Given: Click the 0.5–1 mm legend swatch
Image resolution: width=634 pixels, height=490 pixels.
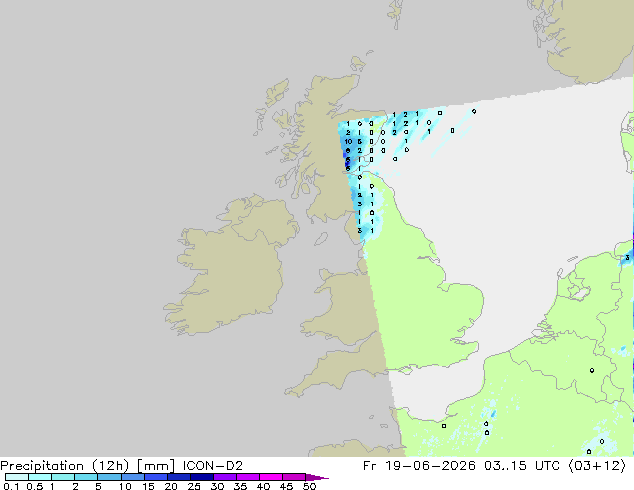Looking at the screenshot, I should coord(40,477).
